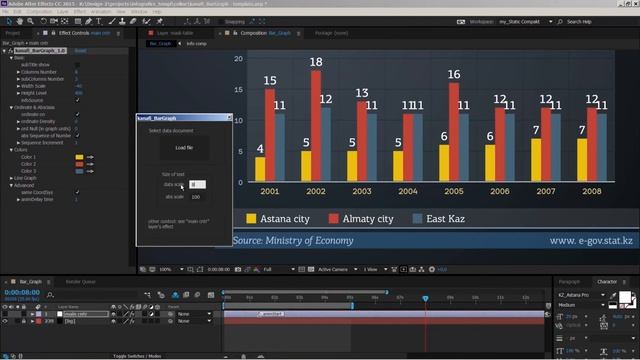Click the data scale input field
The height and width of the screenshot is (360, 640).
tap(198, 184)
